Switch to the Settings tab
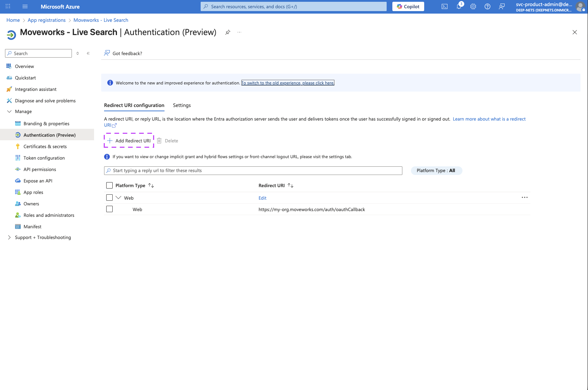The image size is (588, 390). (182, 105)
